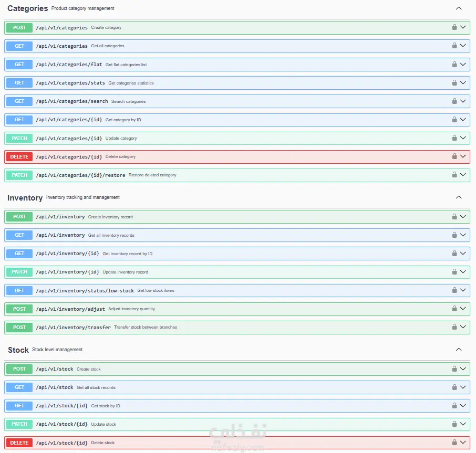Click 'Get all stock records' text
This screenshot has height=453, width=476.
tap(96, 387)
